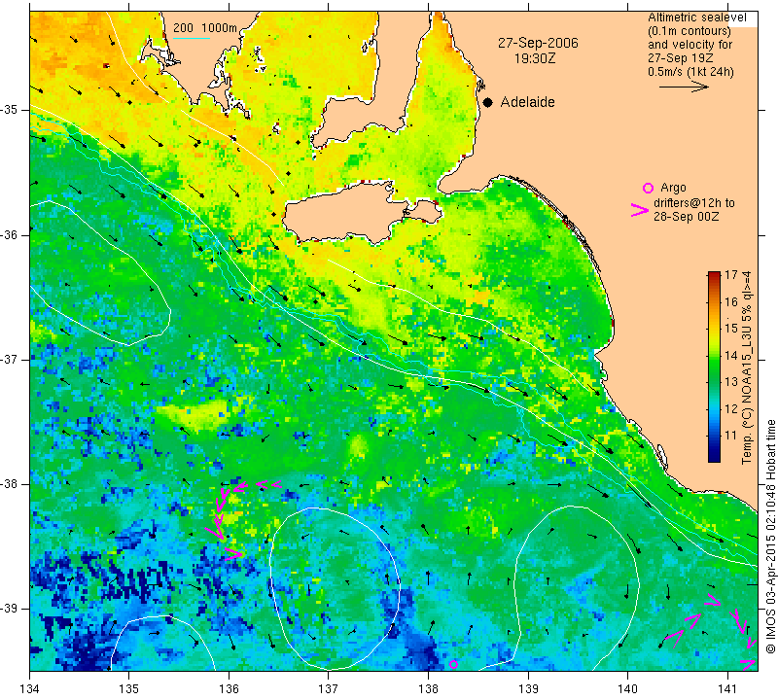Click latitude axis label -39
Screen dimensions: 778x700
10,609
